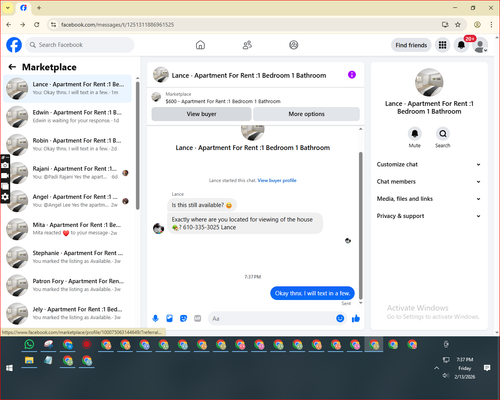Click the browser address bar URL
The image size is (500, 400).
click(x=117, y=25)
